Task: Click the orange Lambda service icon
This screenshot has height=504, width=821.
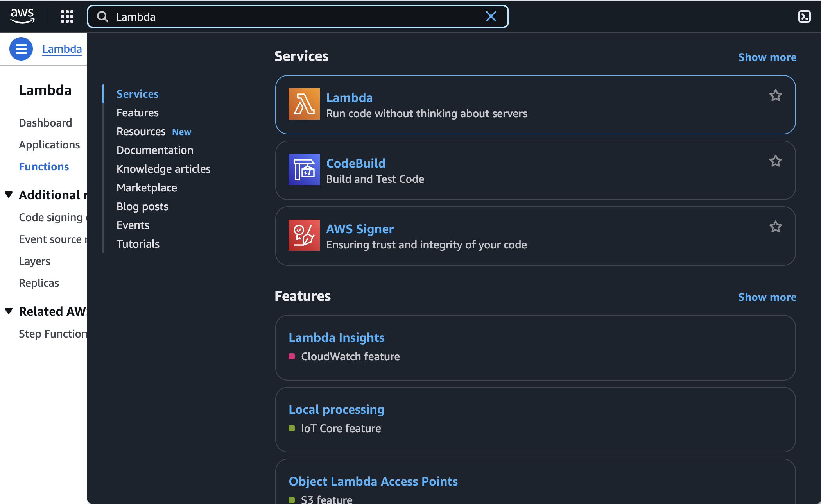Action: [x=304, y=104]
